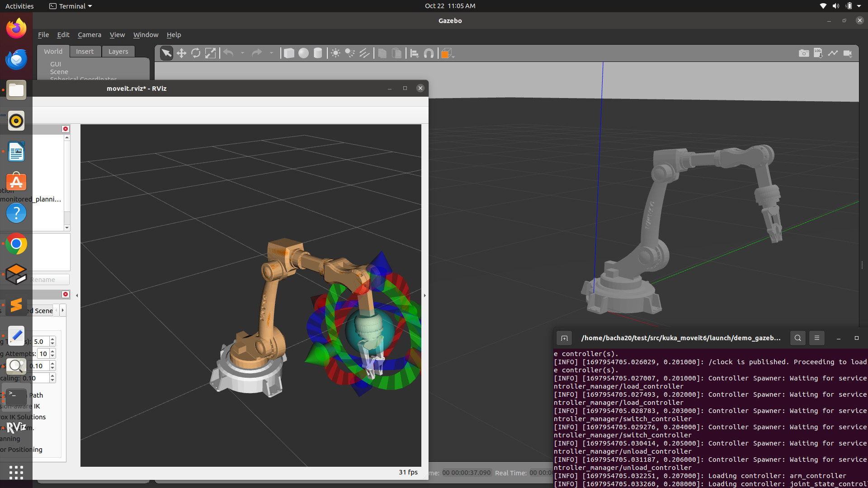Collapse RViz left panel with arrow handle
868x488 pixels.
(77, 296)
